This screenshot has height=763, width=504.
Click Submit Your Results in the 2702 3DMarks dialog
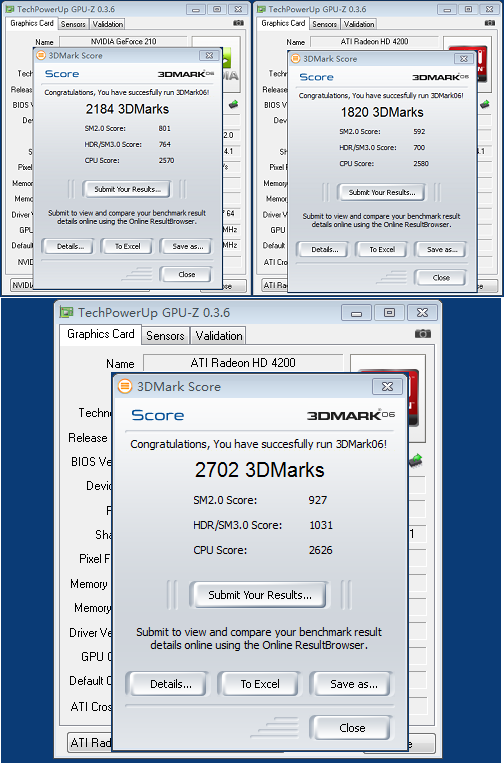pyautogui.click(x=260, y=595)
